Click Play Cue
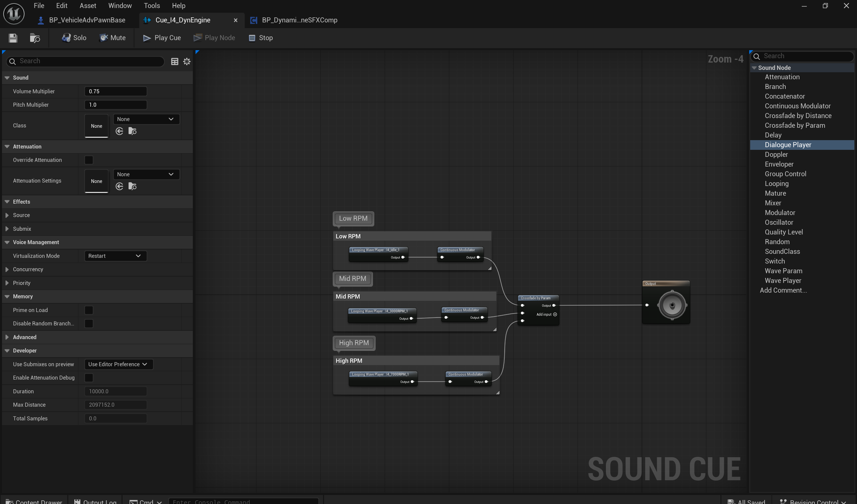The height and width of the screenshot is (504, 857). pyautogui.click(x=162, y=38)
